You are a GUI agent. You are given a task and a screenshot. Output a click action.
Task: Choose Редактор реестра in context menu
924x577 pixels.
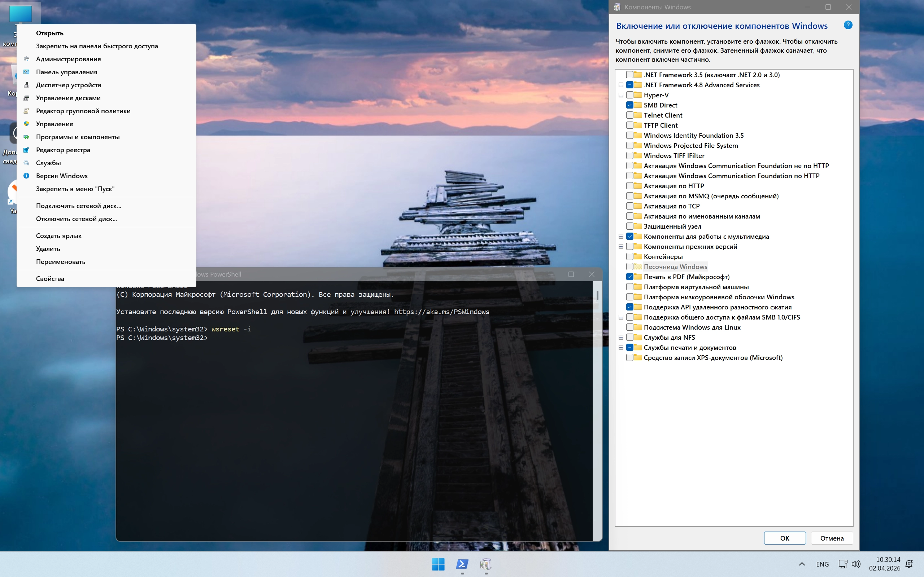coord(63,150)
